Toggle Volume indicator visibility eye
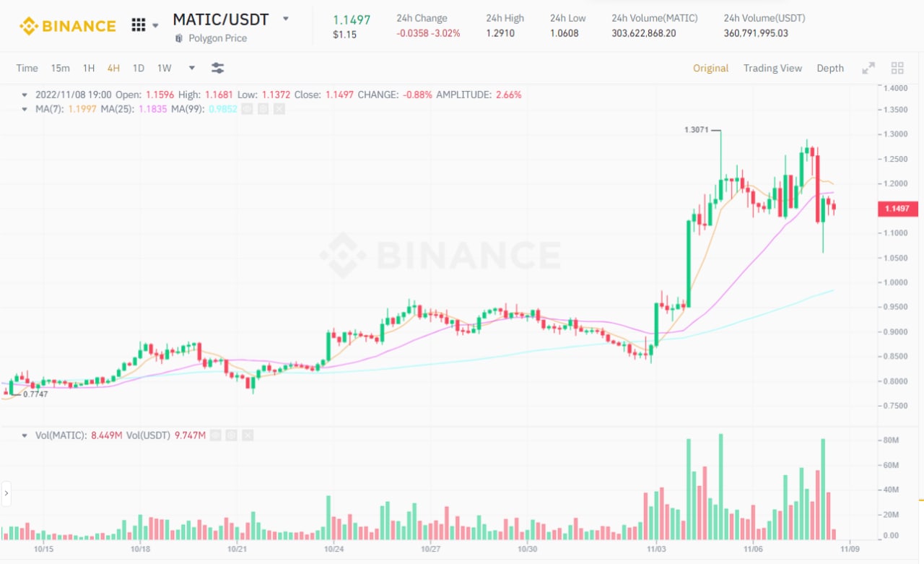The width and height of the screenshot is (924, 564). point(215,435)
